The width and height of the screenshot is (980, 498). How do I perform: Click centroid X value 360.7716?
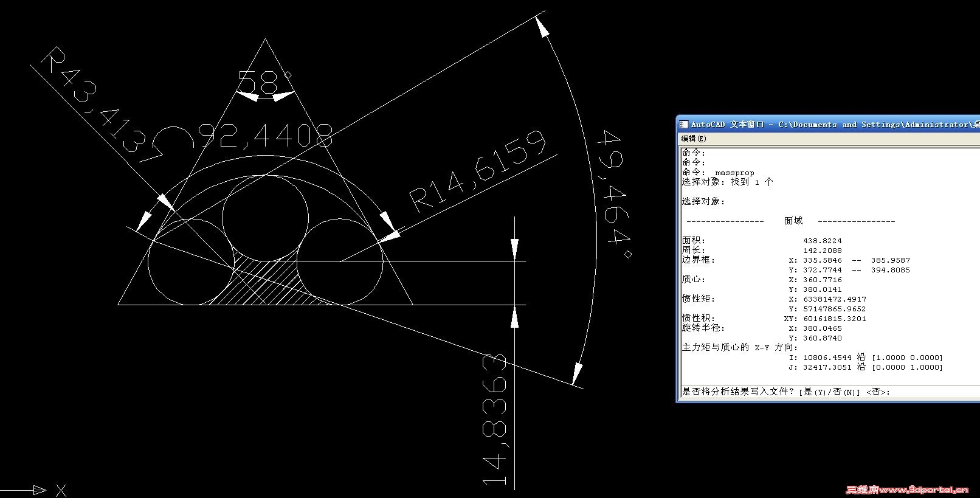coord(823,280)
